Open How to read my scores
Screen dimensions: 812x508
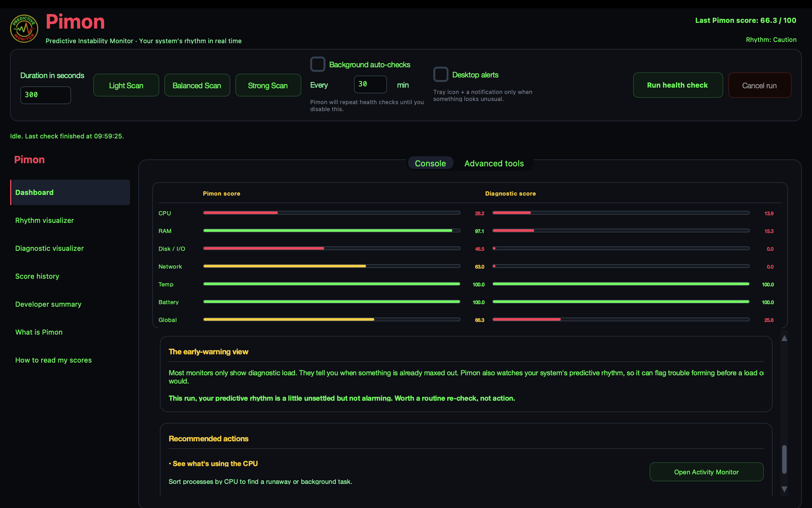pos(53,360)
